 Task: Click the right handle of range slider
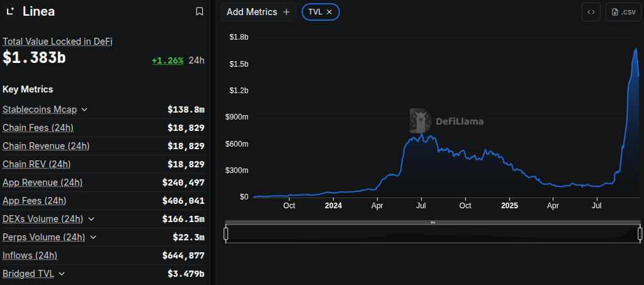point(640,233)
